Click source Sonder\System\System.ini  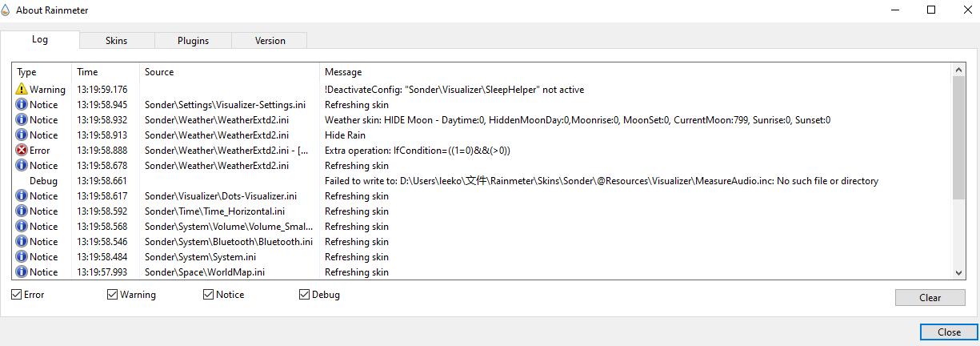click(x=200, y=257)
